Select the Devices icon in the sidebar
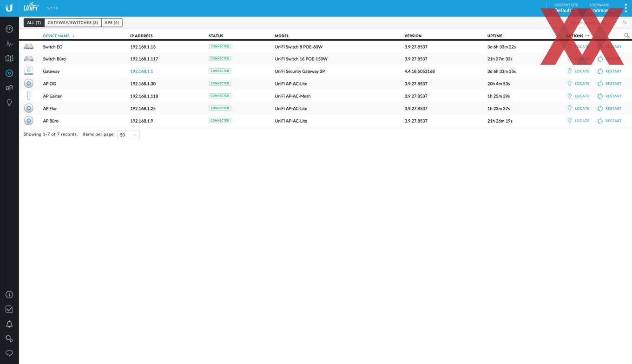 point(9,73)
